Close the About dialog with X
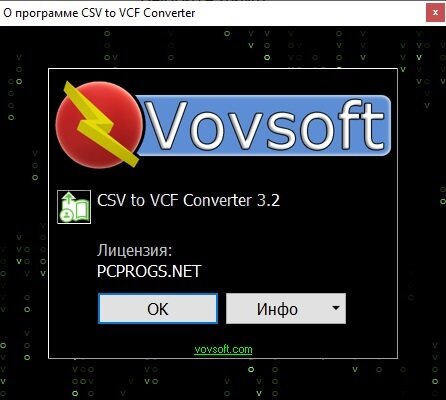 coord(435,13)
